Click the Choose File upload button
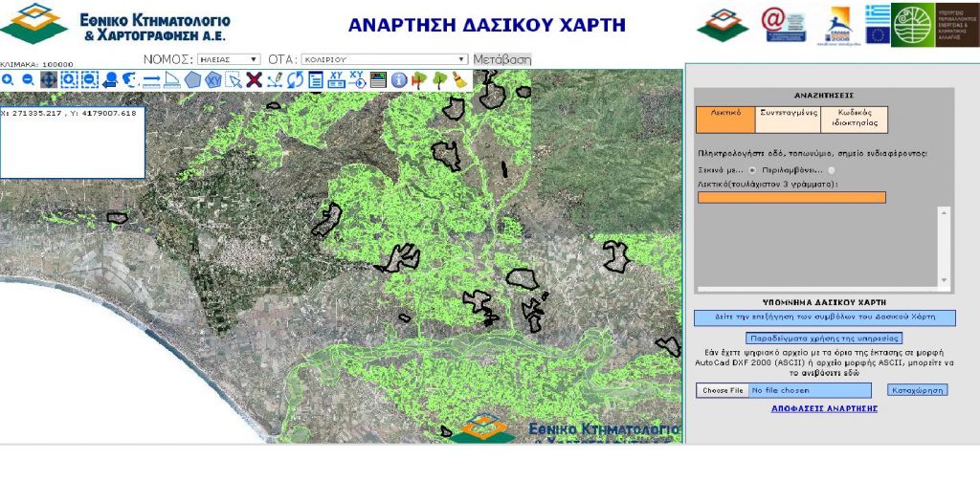980x481 pixels. (723, 390)
